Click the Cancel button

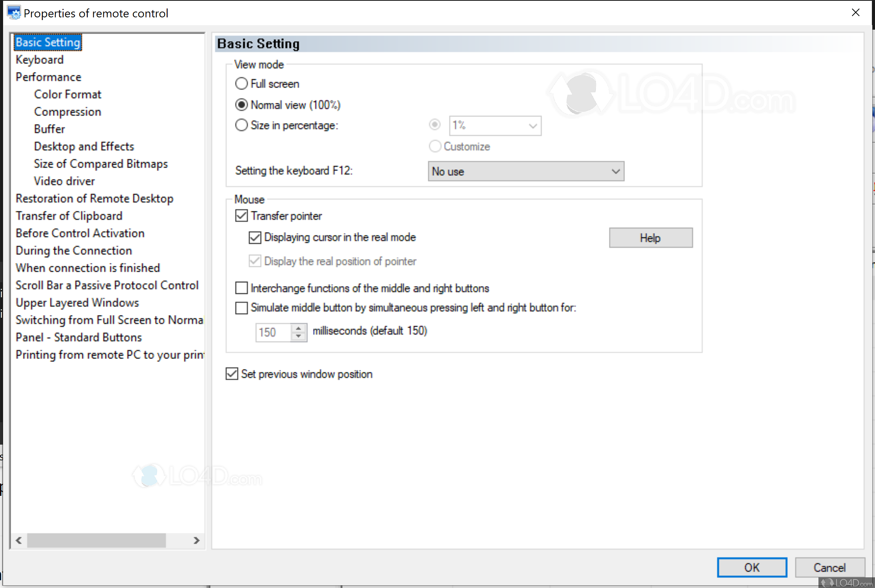[830, 567]
